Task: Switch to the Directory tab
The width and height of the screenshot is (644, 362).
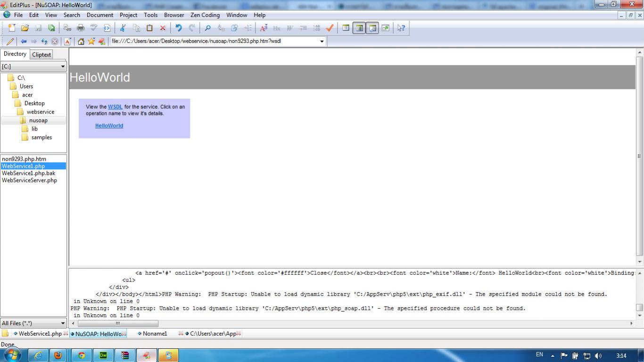Action: click(x=15, y=54)
